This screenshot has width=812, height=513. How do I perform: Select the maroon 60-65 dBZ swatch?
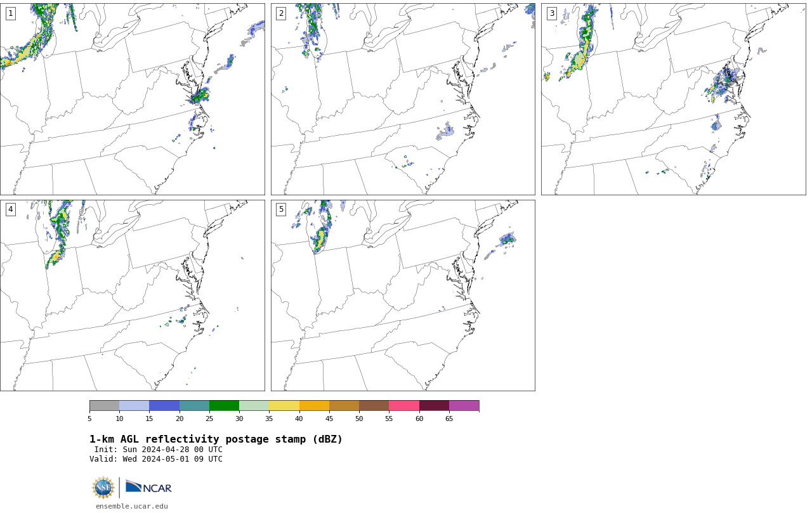pos(434,406)
